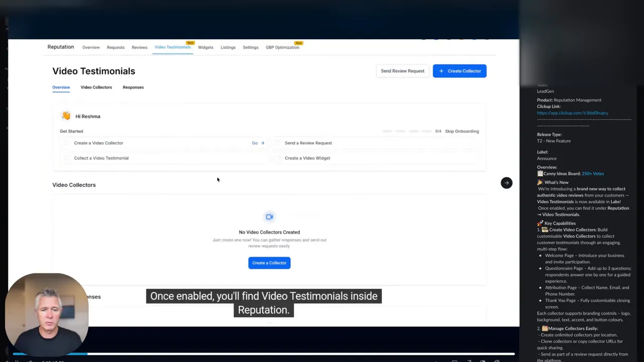Navigate to GBP Optimization in the nav bar
This screenshot has height=362, width=644.
[282, 47]
